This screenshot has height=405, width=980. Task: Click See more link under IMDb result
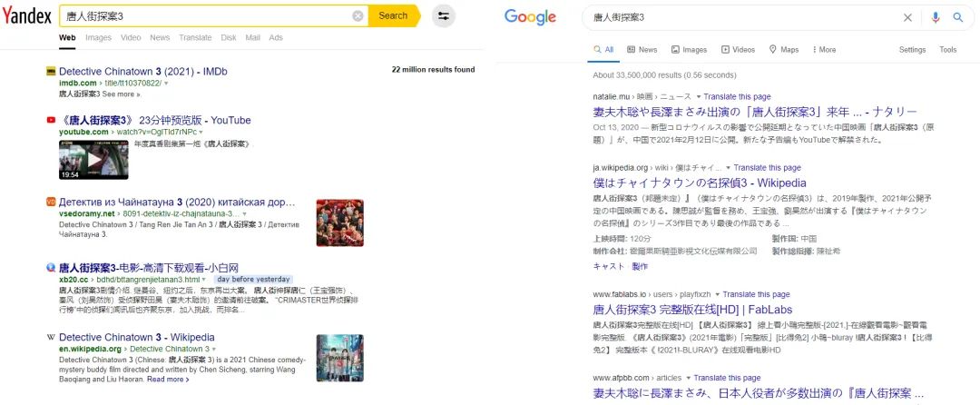[122, 94]
